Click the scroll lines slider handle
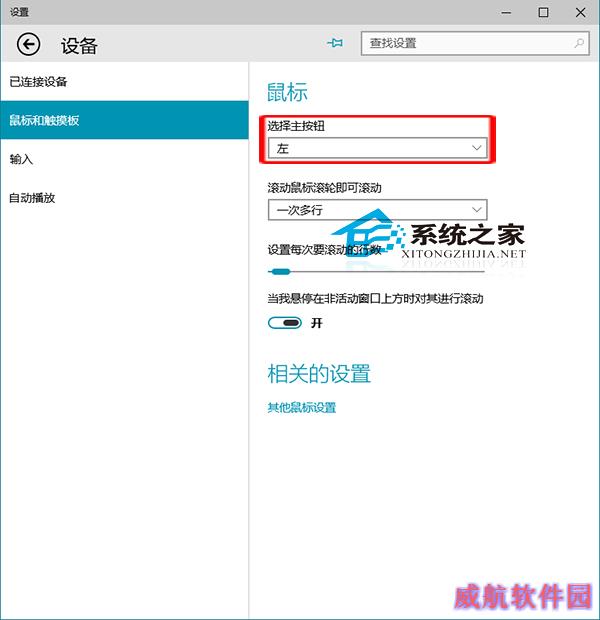 point(280,272)
